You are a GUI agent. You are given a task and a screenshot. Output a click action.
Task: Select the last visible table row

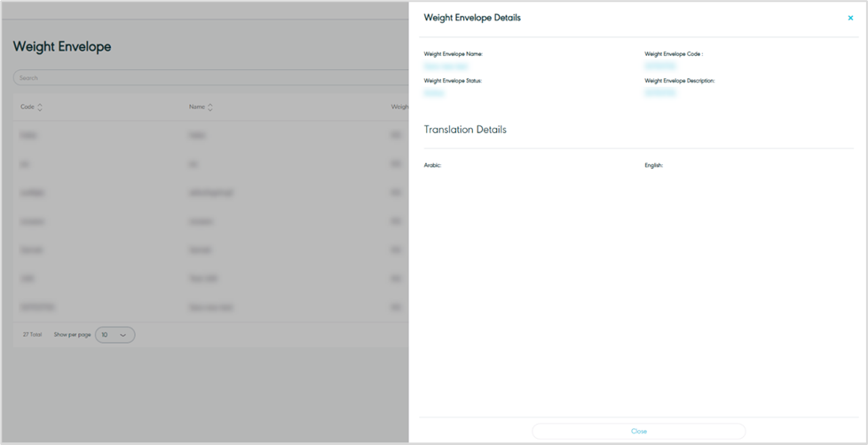(204, 306)
